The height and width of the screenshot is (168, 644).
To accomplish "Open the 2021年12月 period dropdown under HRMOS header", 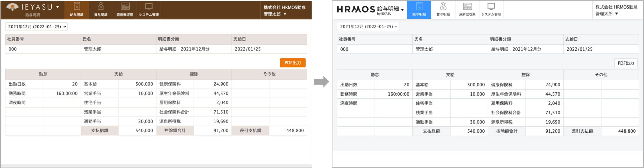I will pos(368,27).
